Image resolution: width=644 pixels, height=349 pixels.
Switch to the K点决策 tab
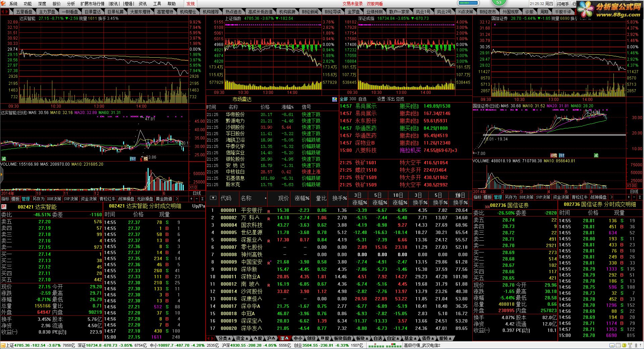click(466, 12)
